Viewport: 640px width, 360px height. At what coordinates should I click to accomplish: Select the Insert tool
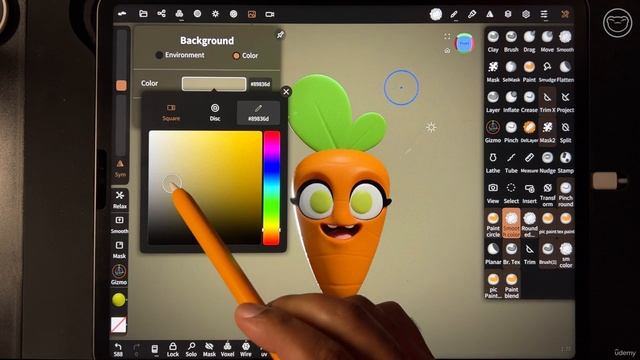tap(529, 193)
